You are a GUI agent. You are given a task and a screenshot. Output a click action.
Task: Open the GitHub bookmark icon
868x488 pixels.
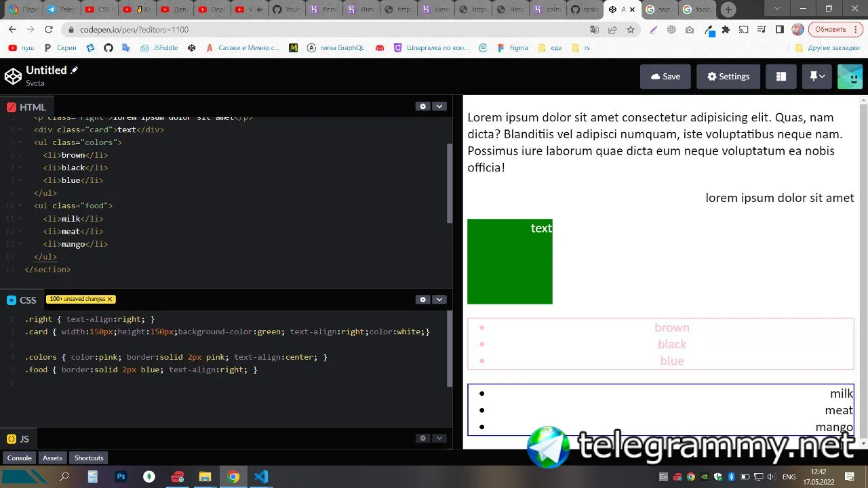108,48
